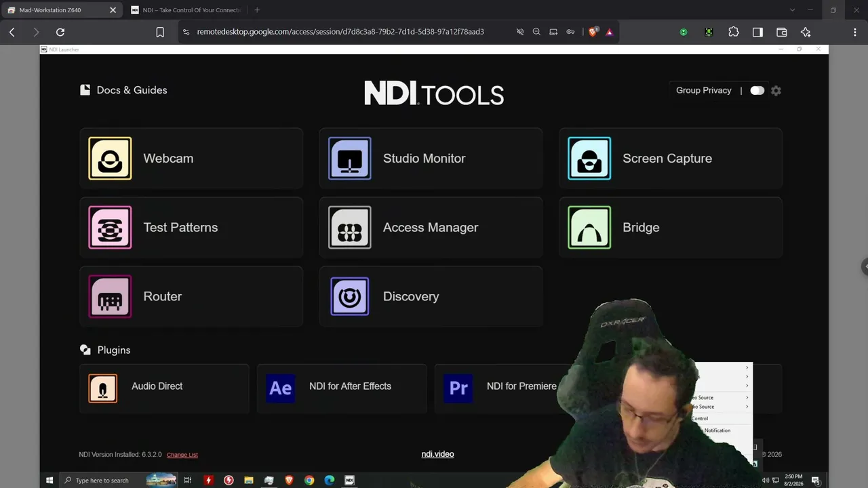
Task: Open the Docs & Guides link
Action: point(132,90)
